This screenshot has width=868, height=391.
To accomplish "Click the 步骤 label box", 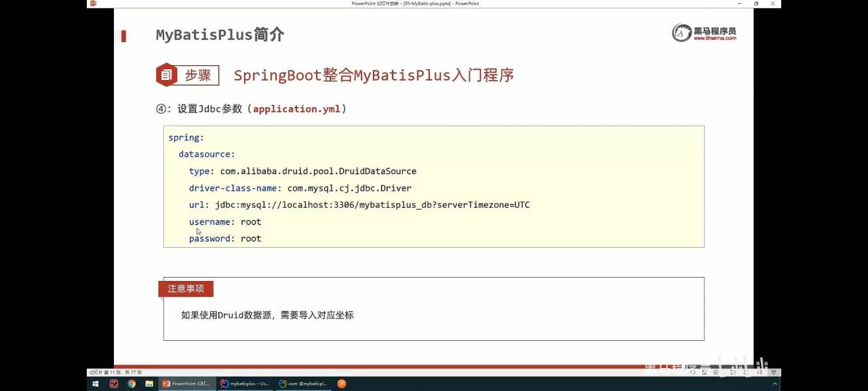I will click(x=198, y=75).
